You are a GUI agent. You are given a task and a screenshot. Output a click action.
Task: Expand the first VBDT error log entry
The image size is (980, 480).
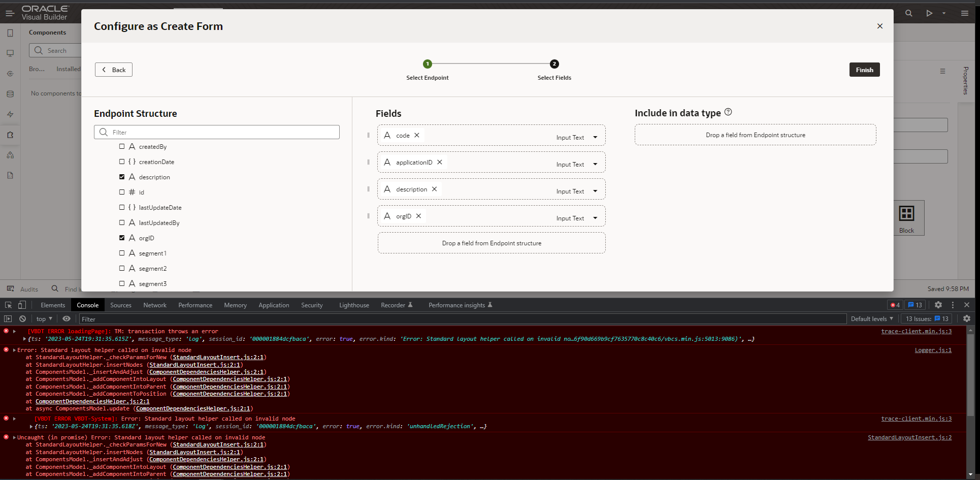click(x=14, y=331)
